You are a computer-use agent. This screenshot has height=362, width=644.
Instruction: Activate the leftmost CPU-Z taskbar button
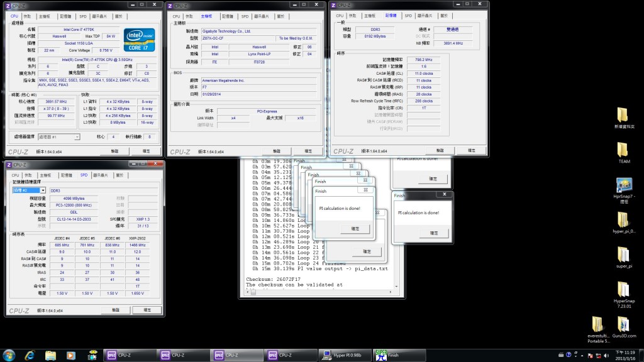(x=130, y=355)
